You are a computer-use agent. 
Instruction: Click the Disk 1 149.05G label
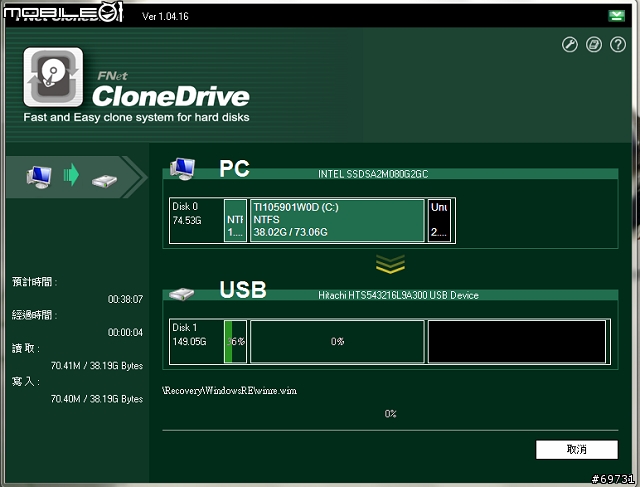pyautogui.click(x=189, y=334)
